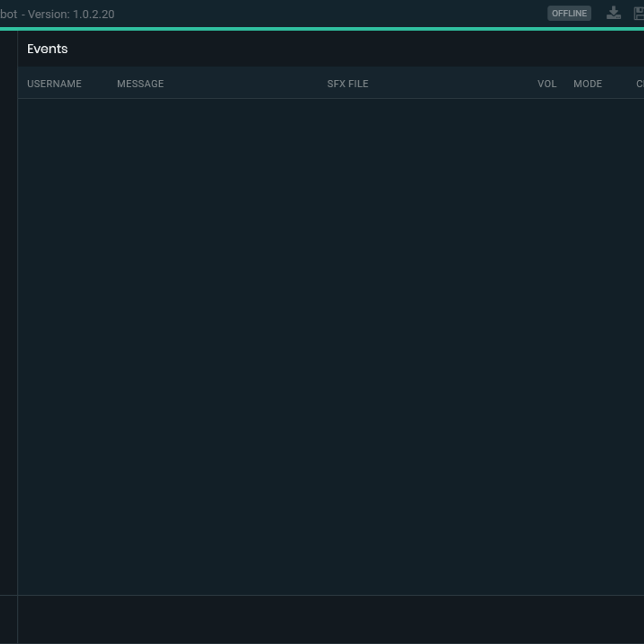The width and height of the screenshot is (644, 644).
Task: Click the Events panel title
Action: (x=47, y=49)
